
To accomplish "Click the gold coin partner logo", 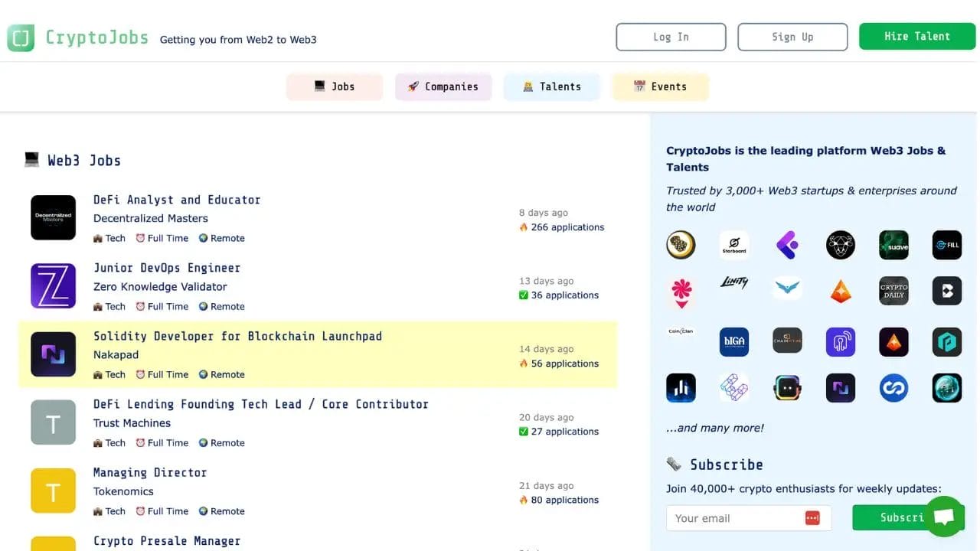I will 681,245.
